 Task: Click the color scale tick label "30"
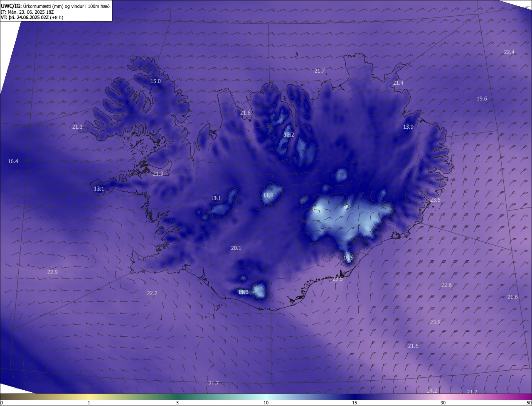coord(443,403)
